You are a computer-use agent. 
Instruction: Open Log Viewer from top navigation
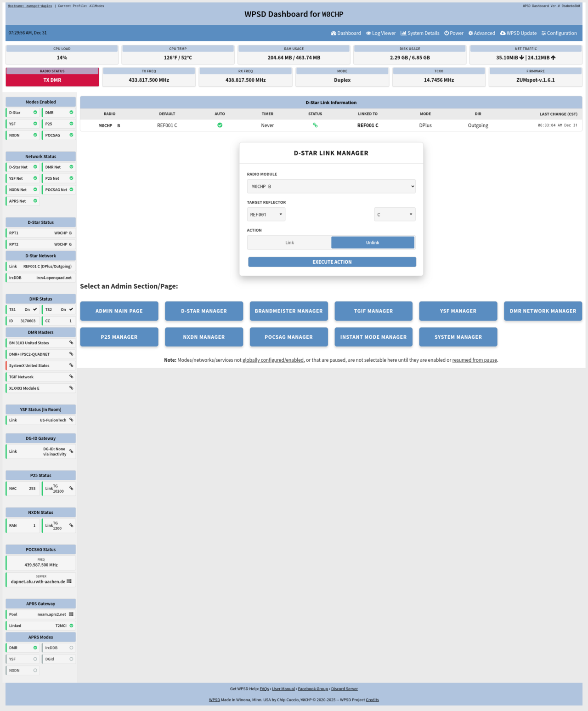tap(381, 33)
